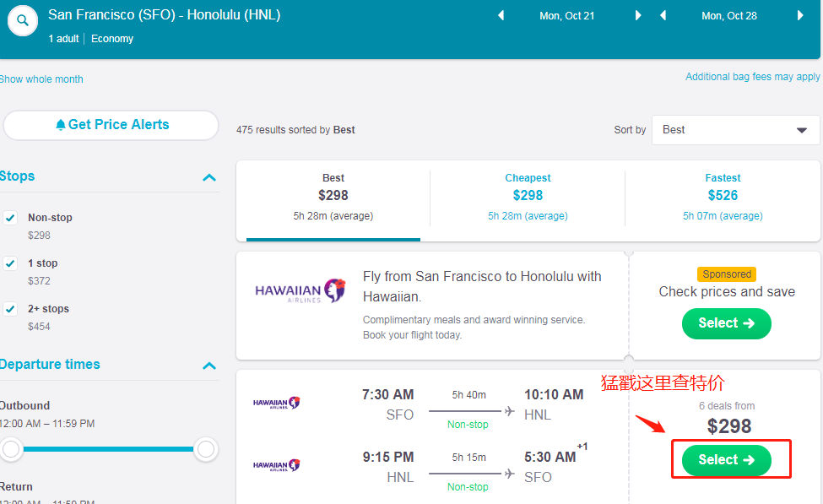Uncheck the 1 stop filter checkbox

[x=10, y=263]
